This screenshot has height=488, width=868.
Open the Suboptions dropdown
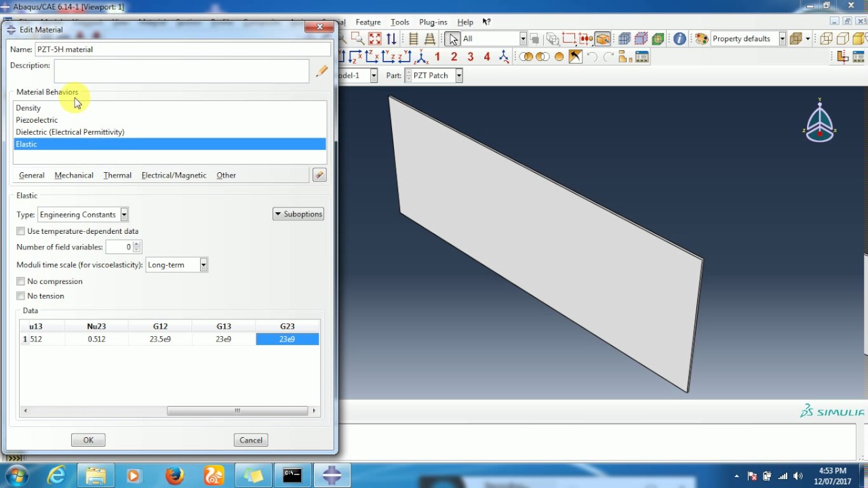point(298,214)
